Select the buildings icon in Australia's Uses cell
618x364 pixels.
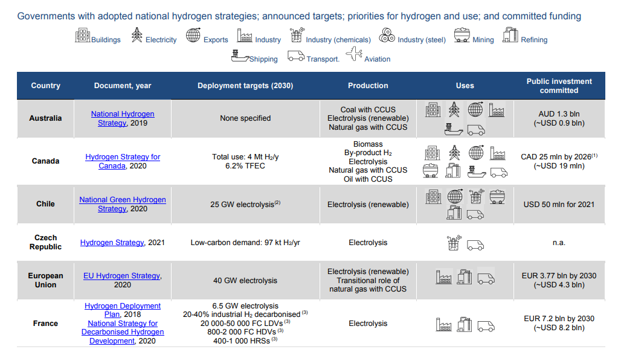tap(433, 109)
